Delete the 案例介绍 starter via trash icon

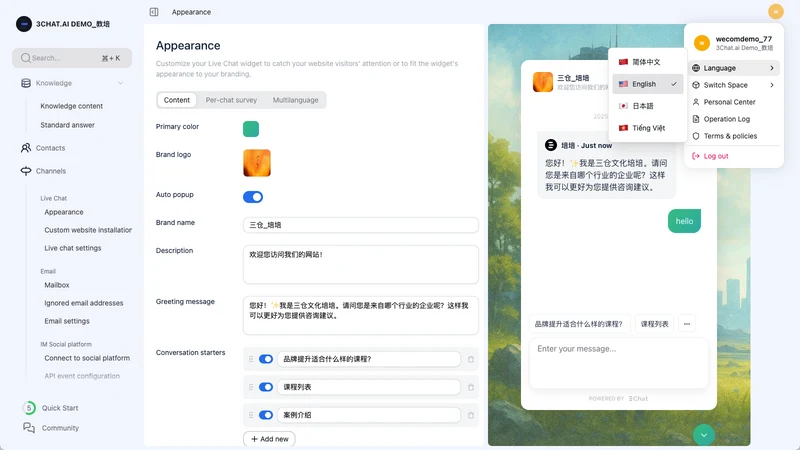(471, 415)
